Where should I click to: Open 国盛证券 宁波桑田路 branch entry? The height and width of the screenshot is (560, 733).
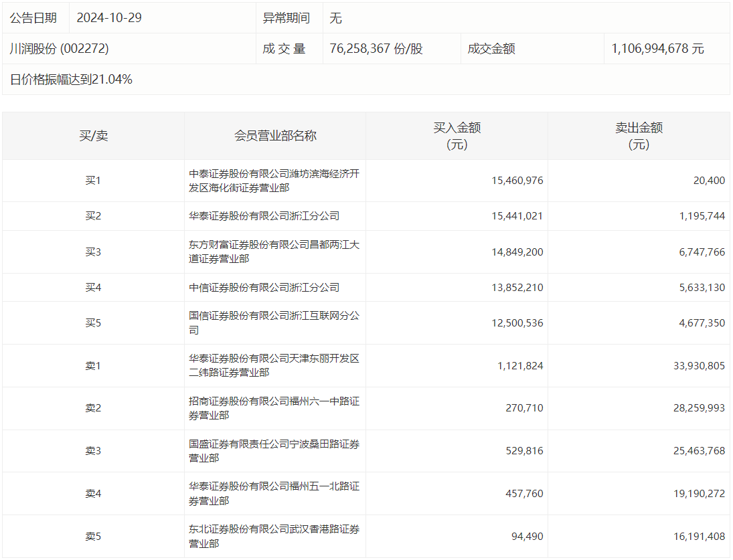click(x=274, y=451)
